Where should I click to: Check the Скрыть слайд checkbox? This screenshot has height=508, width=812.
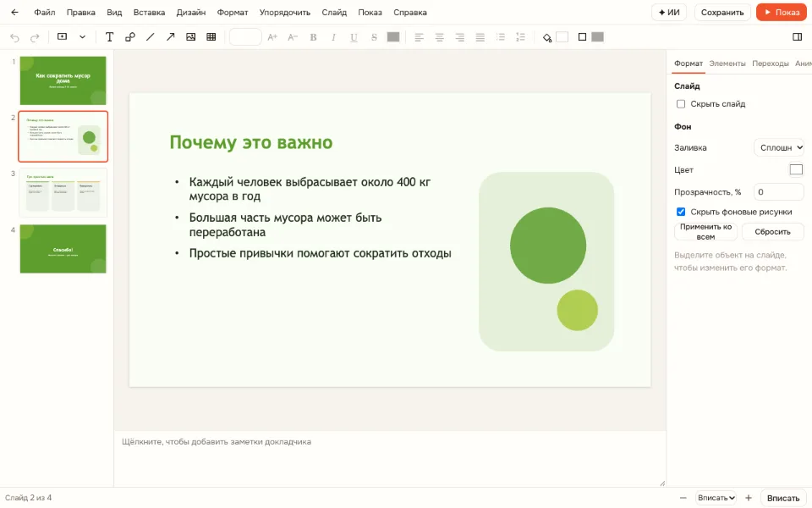pyautogui.click(x=681, y=104)
